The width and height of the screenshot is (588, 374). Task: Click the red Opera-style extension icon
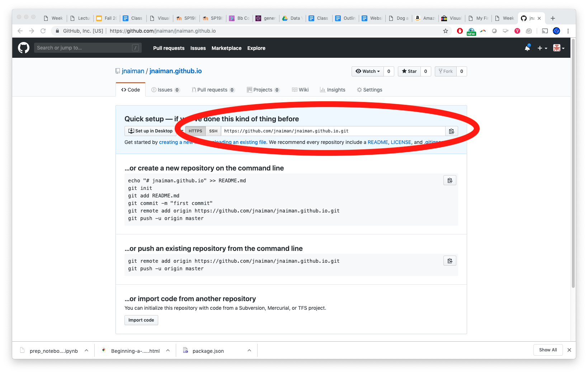coord(460,31)
